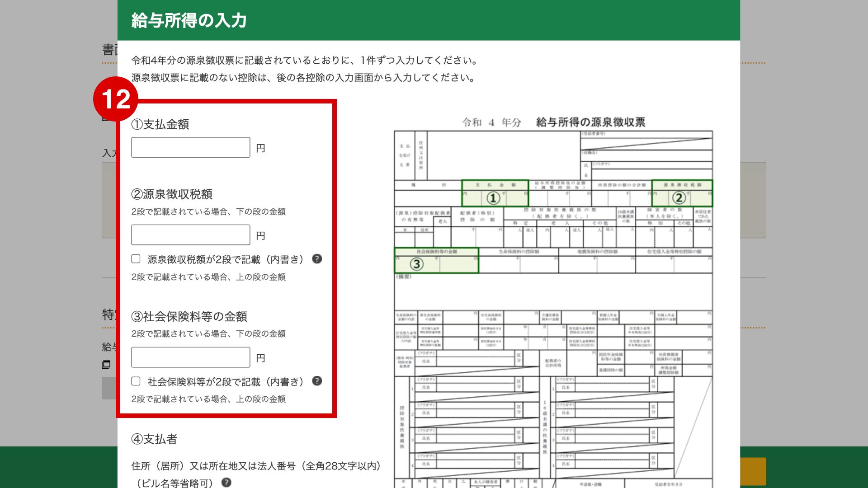Open help icon beside 源泉徴収税額が2段で記載
868x488 pixels.
coord(317,258)
